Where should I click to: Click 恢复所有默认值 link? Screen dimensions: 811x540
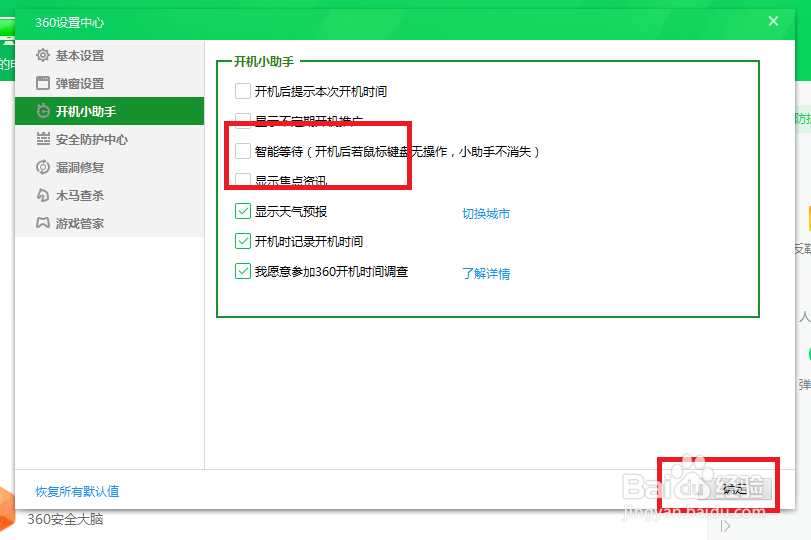pos(77,491)
